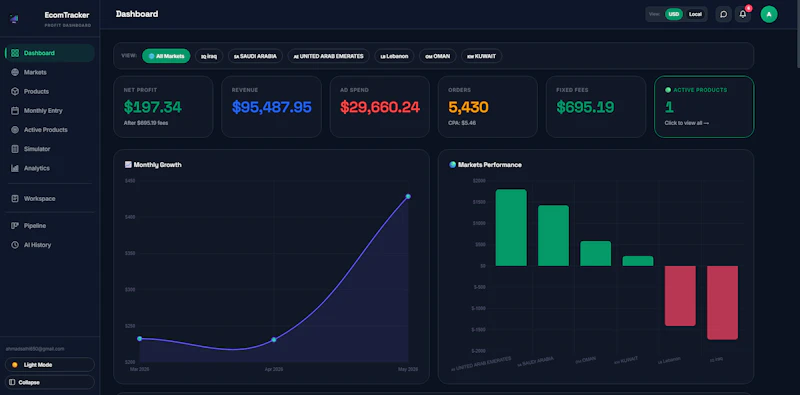Click the Orders 5,430 card
The width and height of the screenshot is (800, 395).
tap(488, 107)
